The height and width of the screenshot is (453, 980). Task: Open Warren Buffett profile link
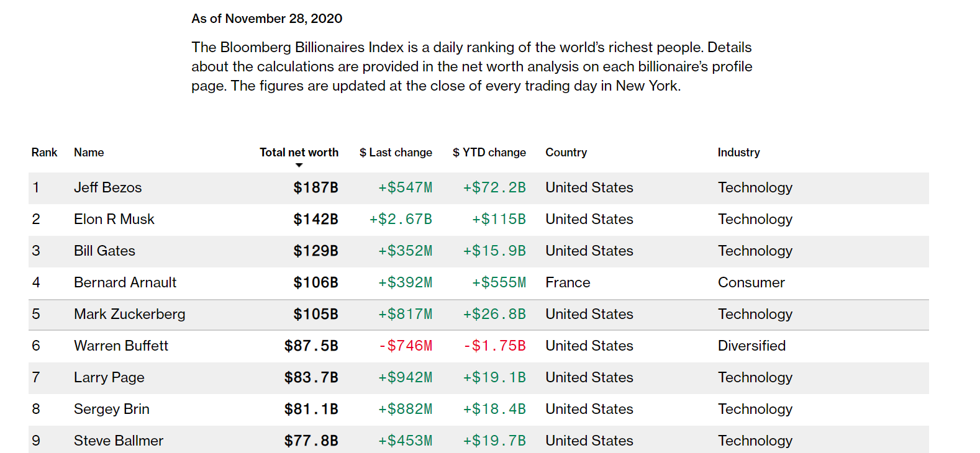point(121,346)
